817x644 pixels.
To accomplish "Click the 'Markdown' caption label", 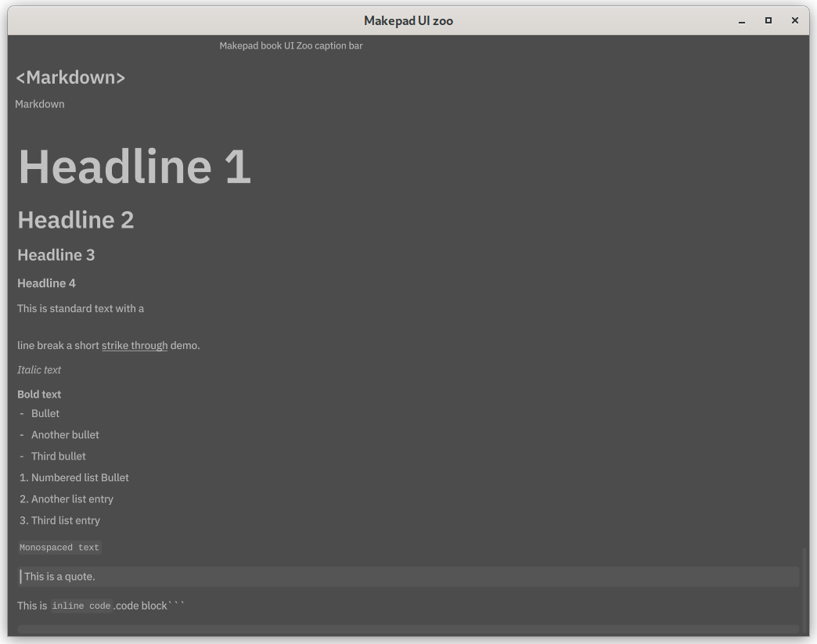I will pos(40,103).
